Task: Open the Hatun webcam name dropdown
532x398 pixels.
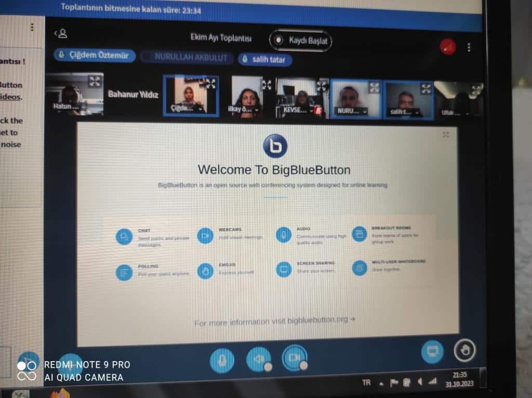Action: pos(67,106)
